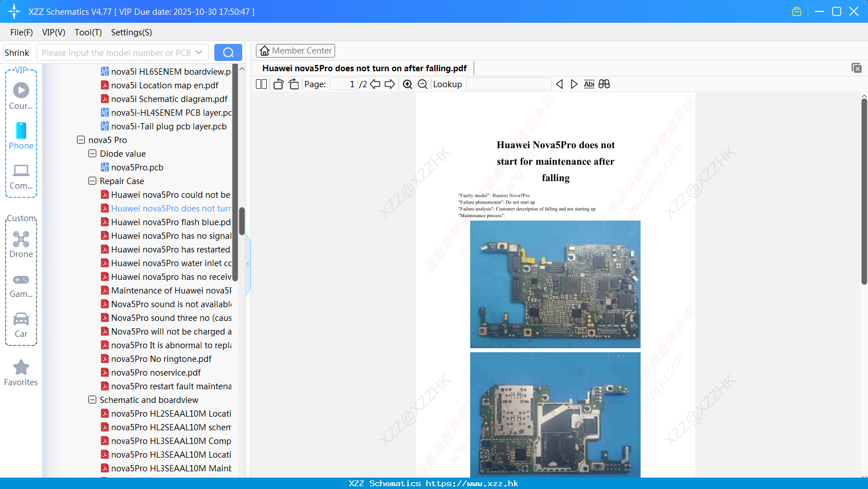Viewport: 868px width, 489px height.
Task: Open the model number dropdown arrow
Action: click(x=199, y=52)
